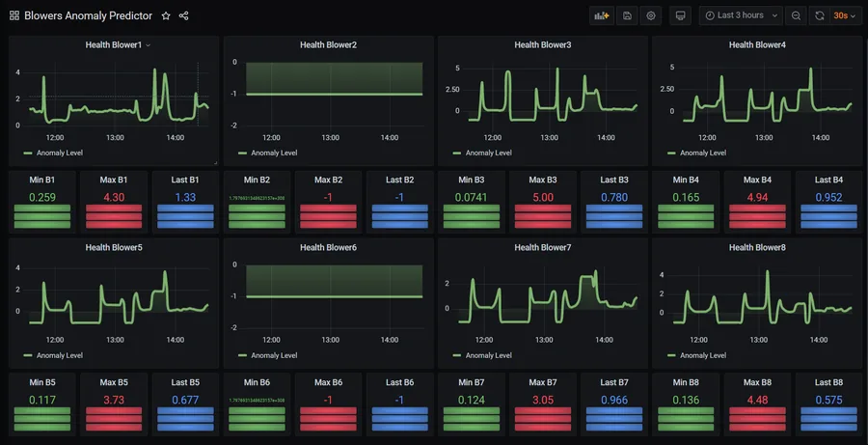Click the Last B5 value 0.677

click(x=185, y=400)
